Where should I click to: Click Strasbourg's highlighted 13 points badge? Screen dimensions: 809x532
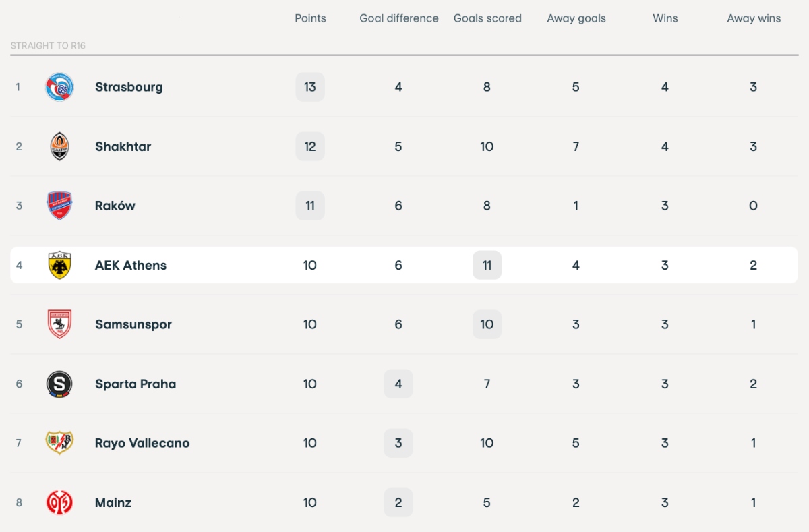pos(310,87)
